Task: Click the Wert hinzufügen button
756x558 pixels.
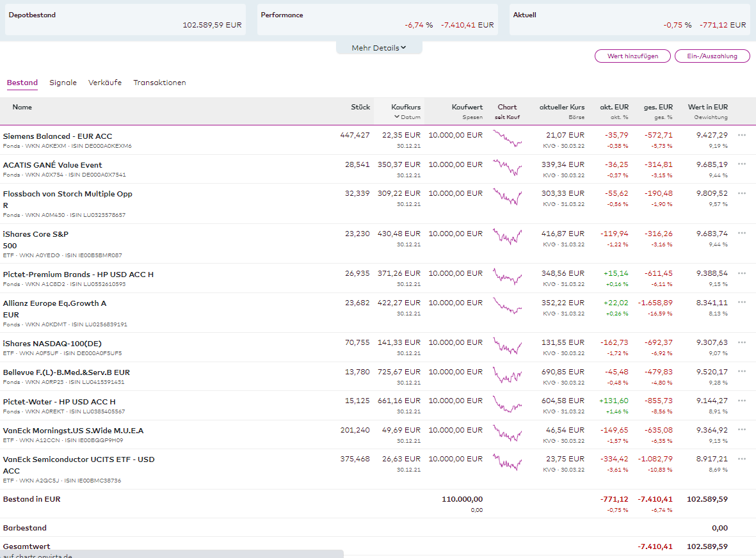Action: (632, 56)
